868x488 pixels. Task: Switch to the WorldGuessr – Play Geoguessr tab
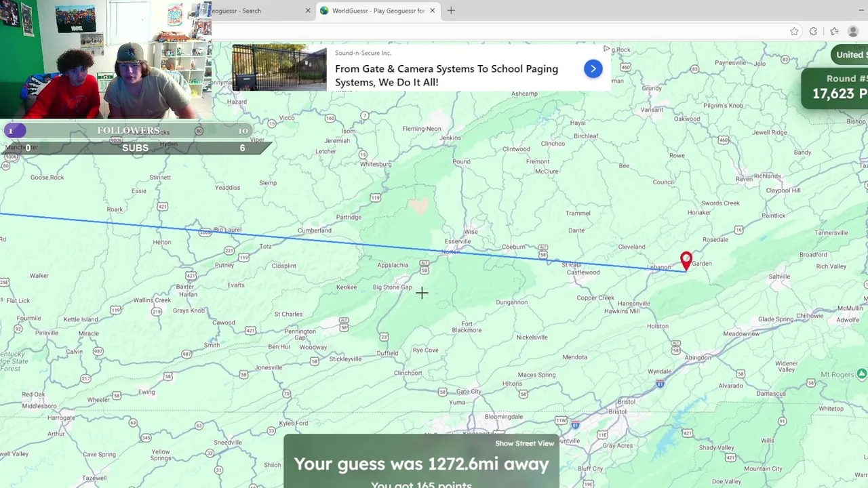point(378,11)
